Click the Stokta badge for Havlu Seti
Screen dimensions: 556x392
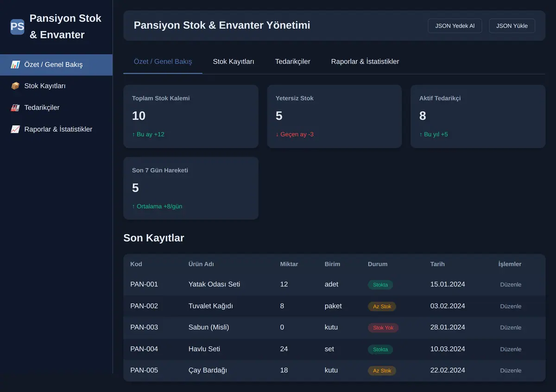tap(380, 349)
